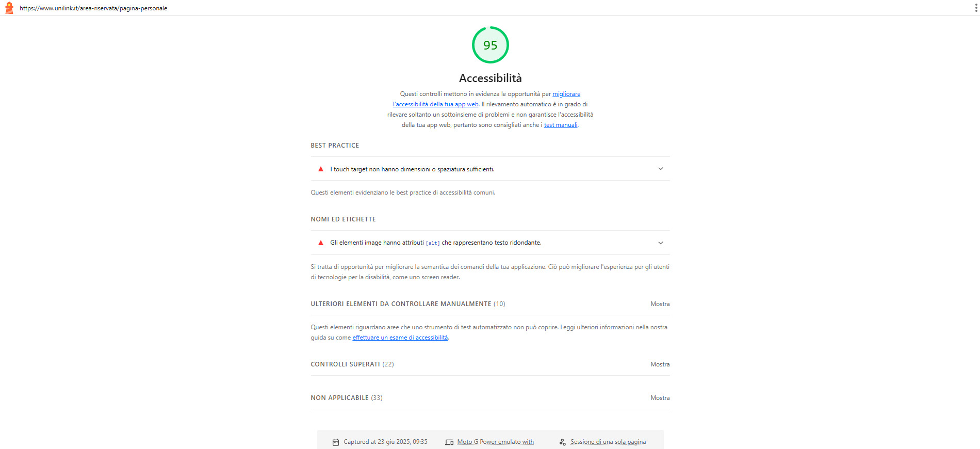Expand the touch target audit chevron
This screenshot has height=449, width=980.
tap(661, 169)
